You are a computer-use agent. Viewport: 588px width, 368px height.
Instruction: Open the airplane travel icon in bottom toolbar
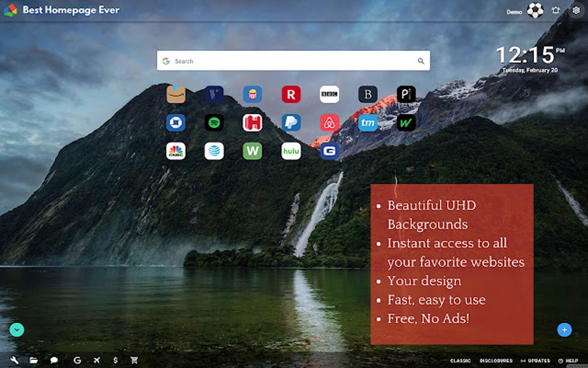(96, 360)
